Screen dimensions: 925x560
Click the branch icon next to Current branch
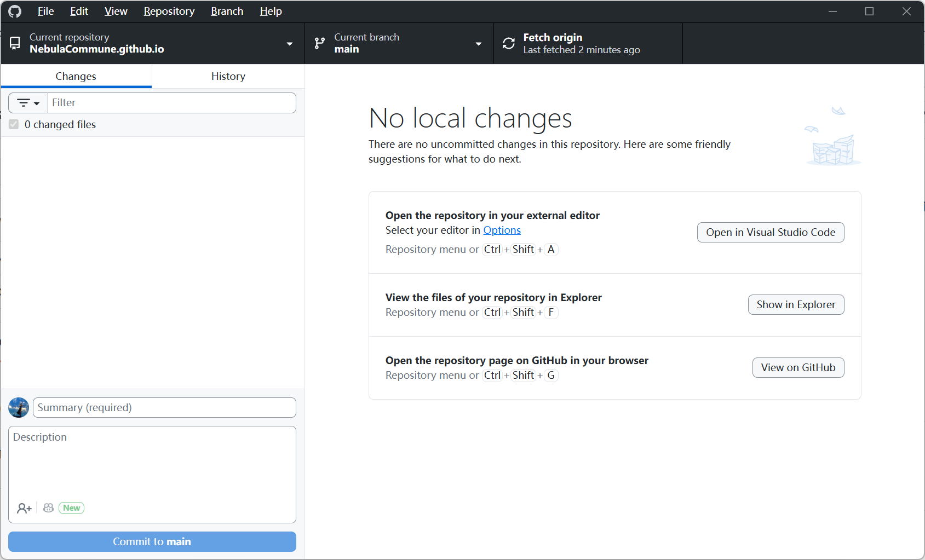(319, 43)
